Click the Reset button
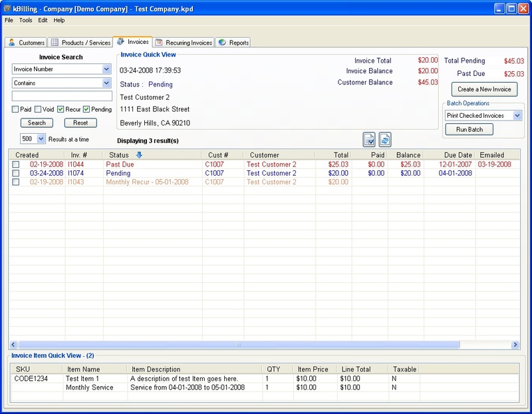532x414 pixels. 80,122
